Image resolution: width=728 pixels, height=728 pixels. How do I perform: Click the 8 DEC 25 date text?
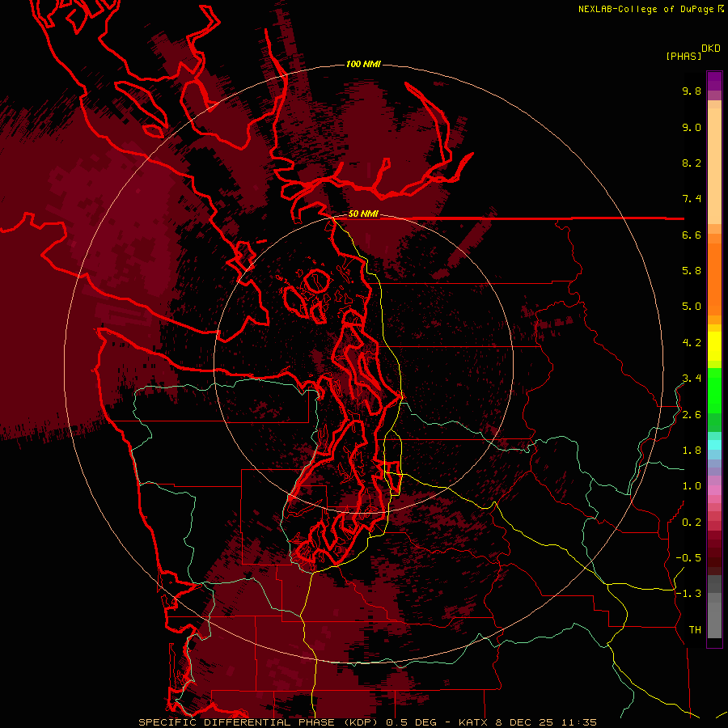(x=523, y=722)
